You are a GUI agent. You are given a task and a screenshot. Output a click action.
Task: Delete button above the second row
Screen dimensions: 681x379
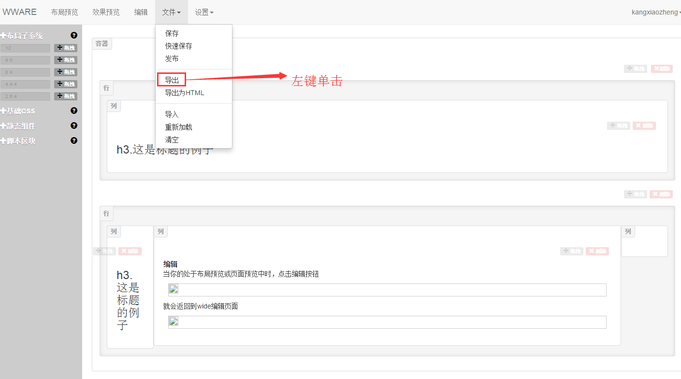[x=661, y=194]
